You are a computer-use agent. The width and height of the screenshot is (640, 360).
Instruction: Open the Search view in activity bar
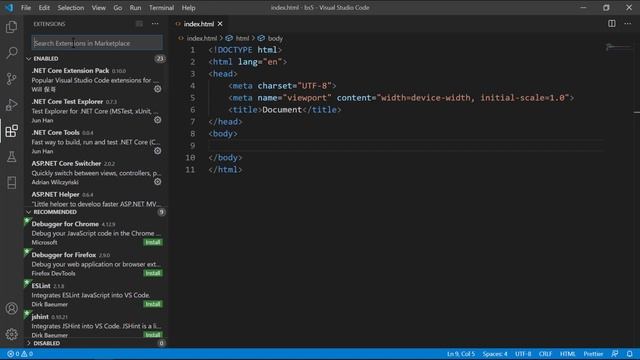[x=11, y=53]
